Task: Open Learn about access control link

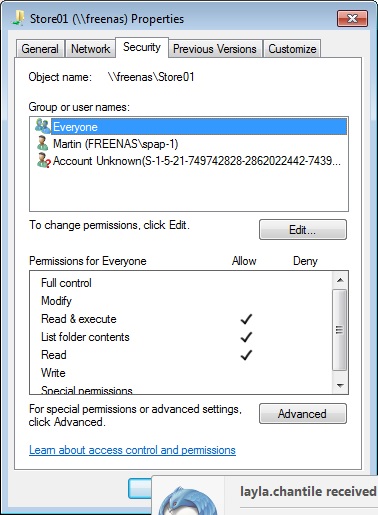Action: click(132, 450)
